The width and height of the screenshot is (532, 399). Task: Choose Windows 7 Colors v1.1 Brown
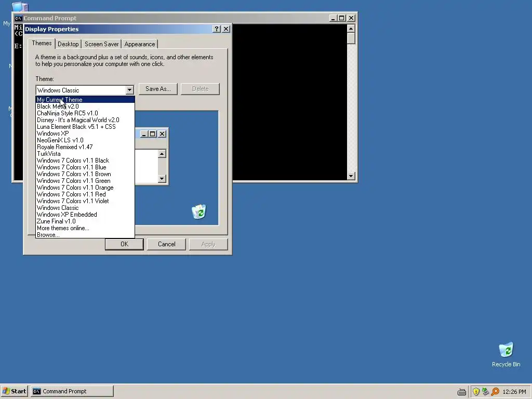(x=85, y=174)
